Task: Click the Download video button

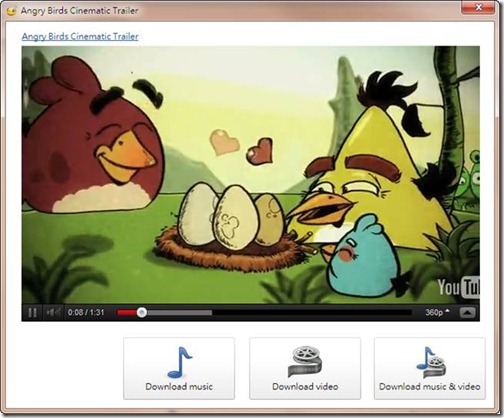Action: point(305,368)
